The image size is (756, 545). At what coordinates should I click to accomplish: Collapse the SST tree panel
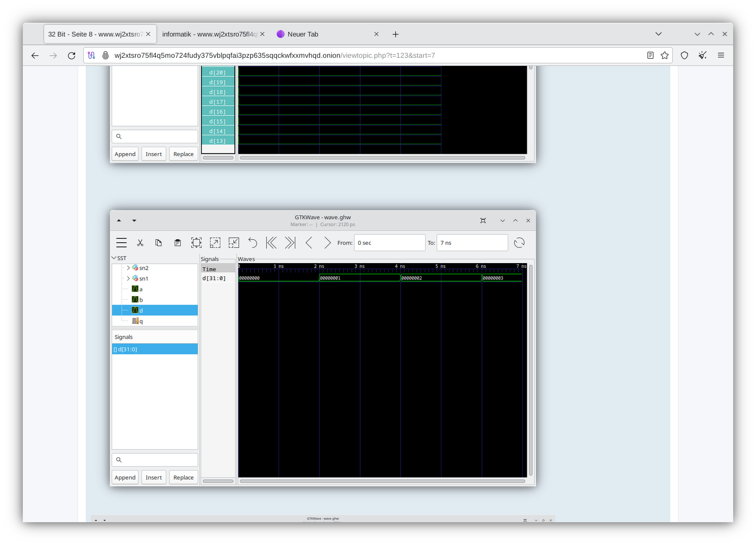click(x=114, y=258)
